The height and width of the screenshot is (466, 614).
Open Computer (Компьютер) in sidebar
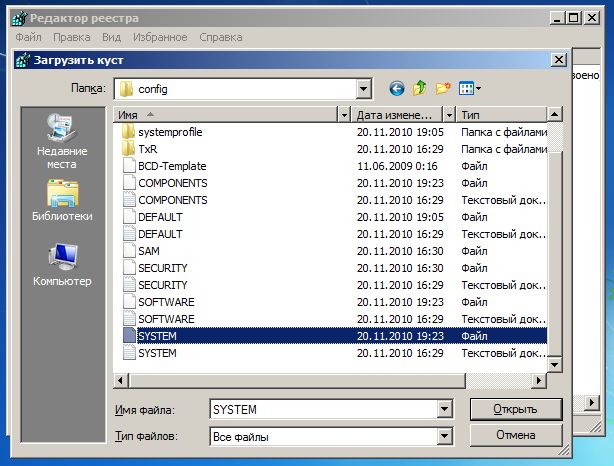pyautogui.click(x=62, y=265)
